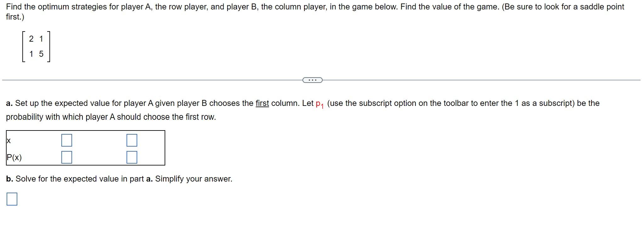Screen dimensions: 644x232
Task: Select the x row label in the table
Action: click(8, 141)
